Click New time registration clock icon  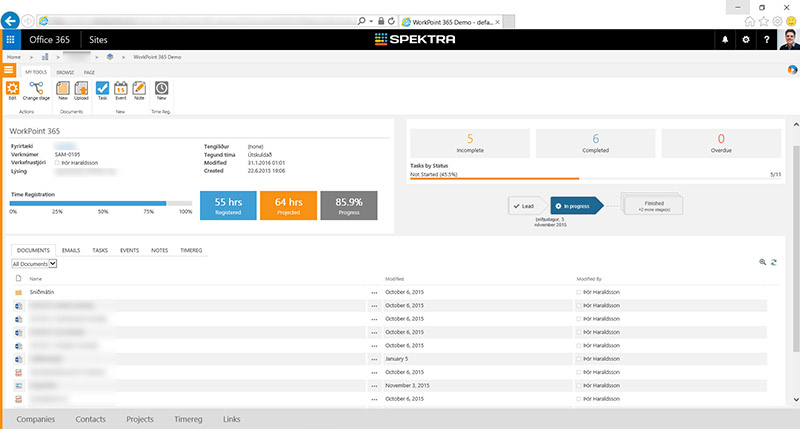(161, 90)
